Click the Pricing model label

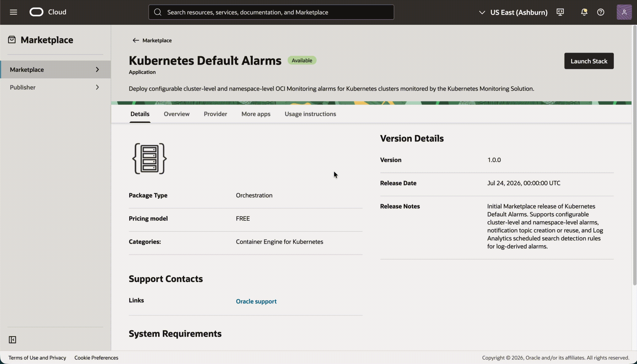(148, 218)
